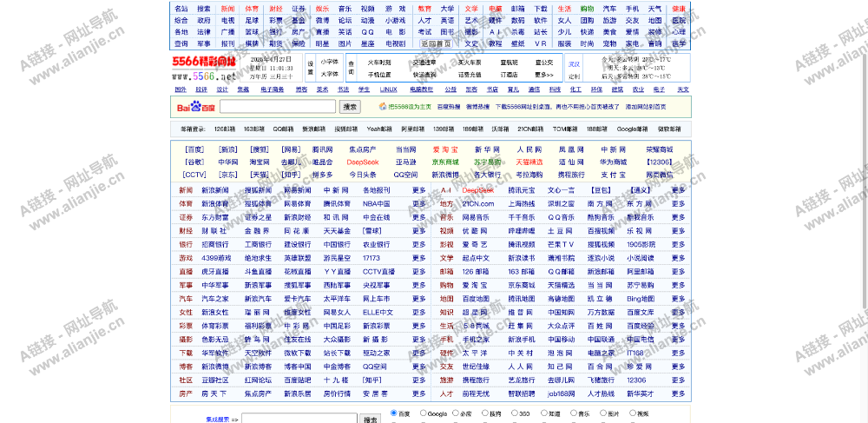
Task: Open the 网易音乐 link
Action: pos(476,218)
